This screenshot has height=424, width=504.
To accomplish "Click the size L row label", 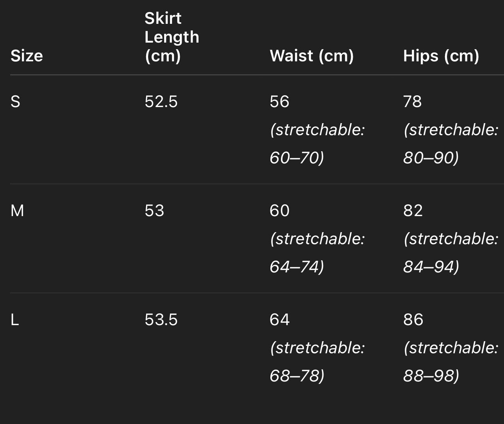I will 15,320.
